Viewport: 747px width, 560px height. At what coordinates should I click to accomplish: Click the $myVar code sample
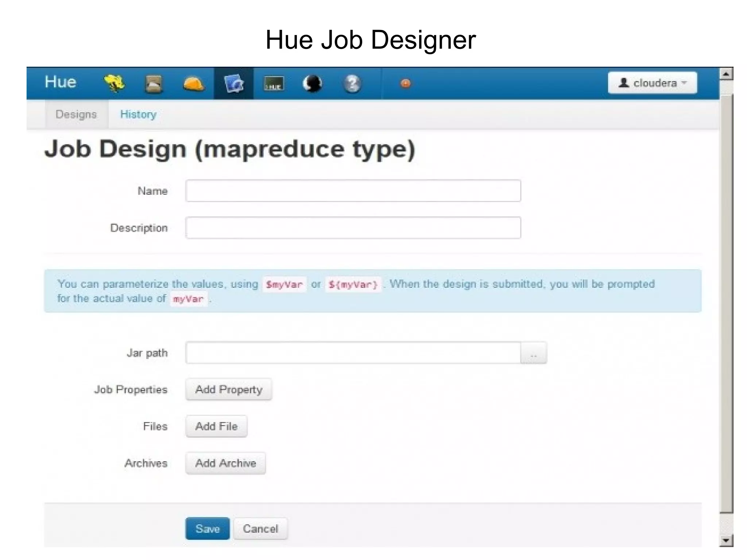284,285
